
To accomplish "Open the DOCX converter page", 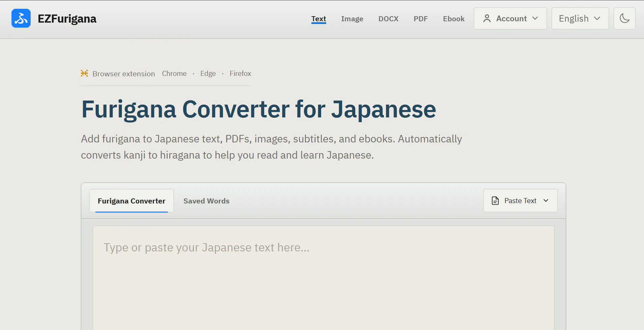I will click(x=388, y=19).
